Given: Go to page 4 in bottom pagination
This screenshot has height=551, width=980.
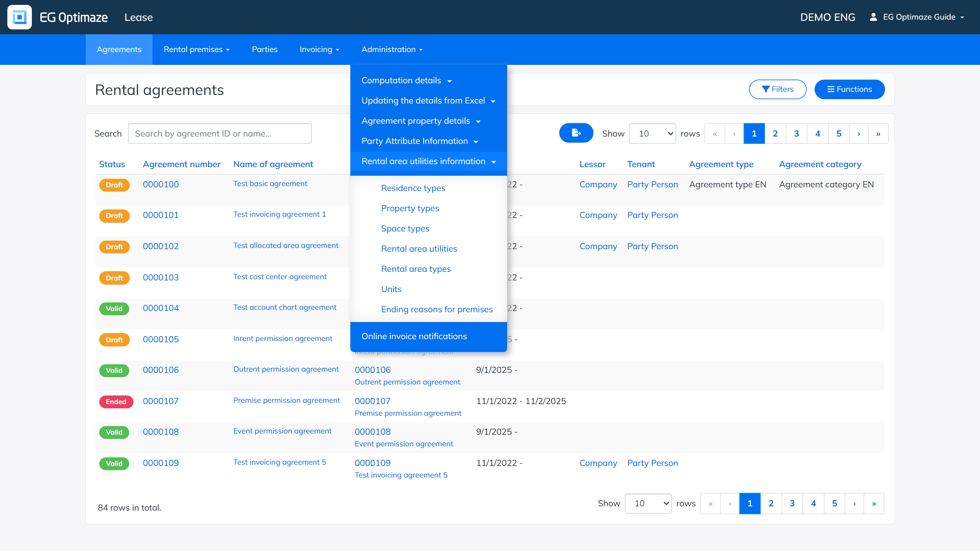Looking at the screenshot, I should [x=813, y=503].
